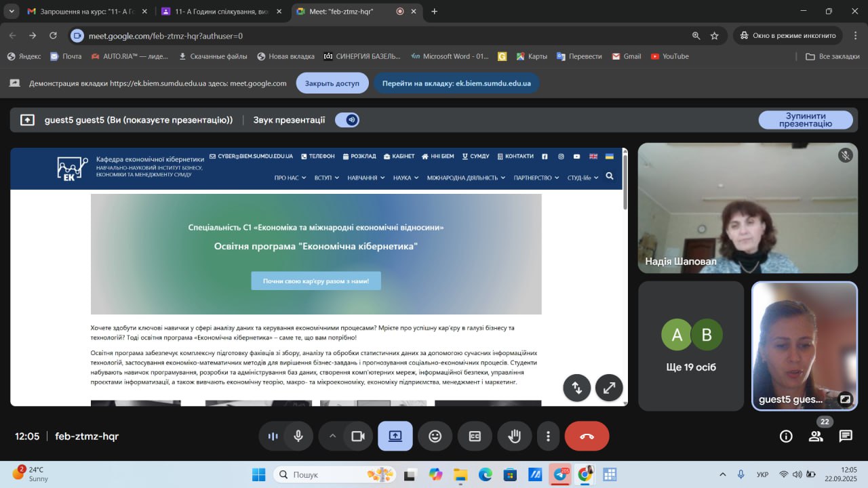Turn the camera on or off
This screenshot has width=868, height=488.
[x=358, y=436]
